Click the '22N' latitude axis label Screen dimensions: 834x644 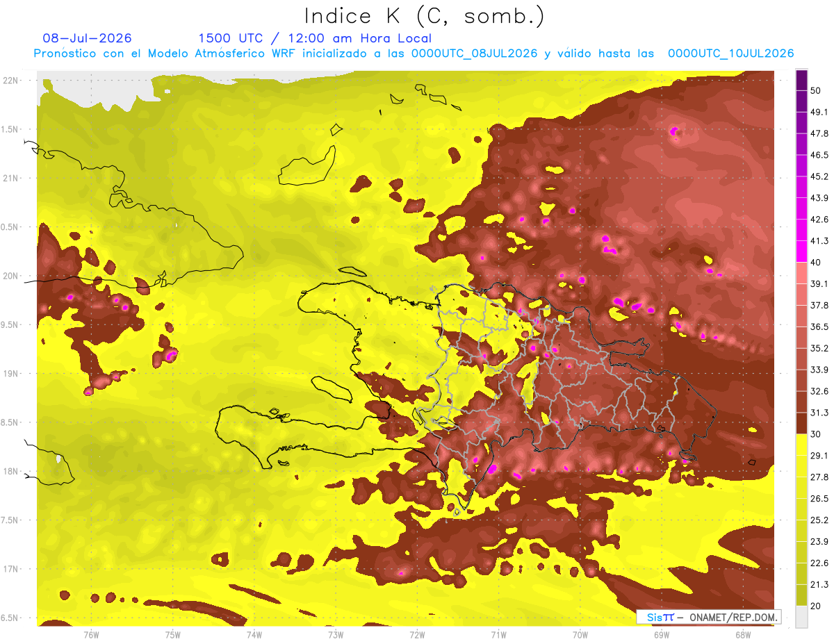(x=11, y=81)
